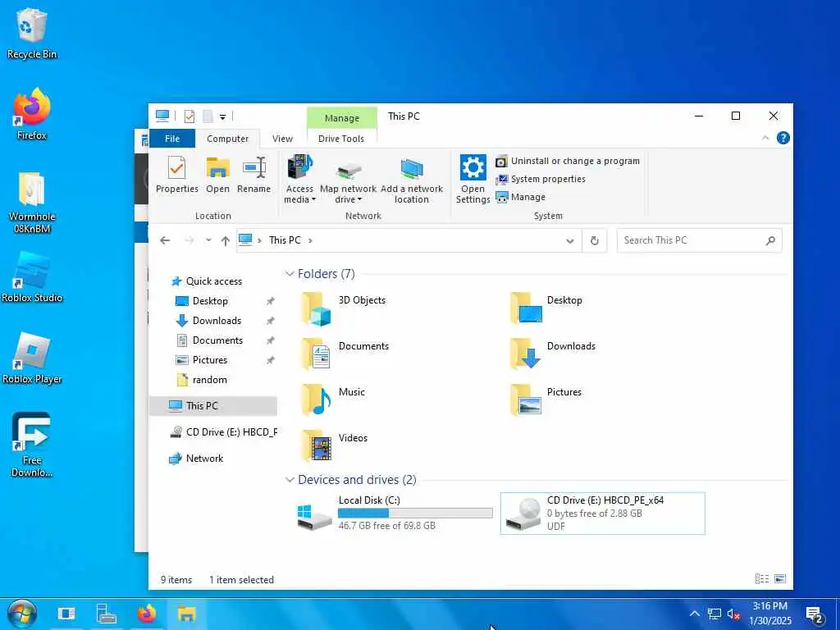Select Wormhole 08KnBM desktop folder
Viewport: 840px width, 630px height.
click(x=32, y=203)
